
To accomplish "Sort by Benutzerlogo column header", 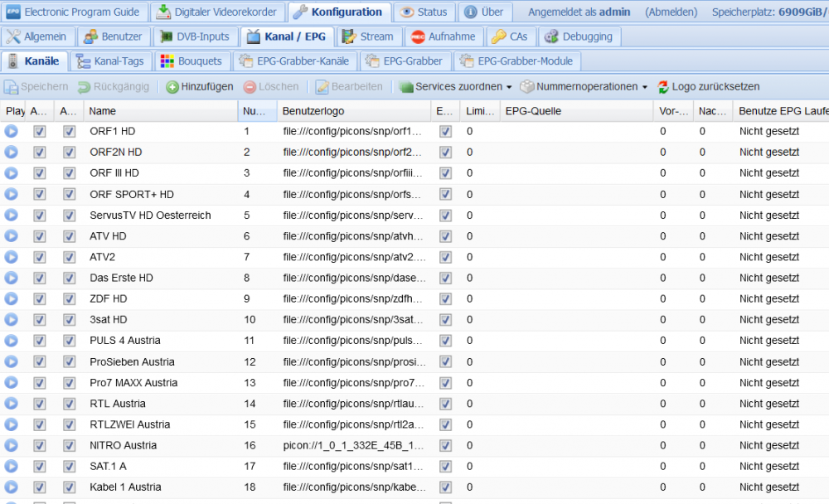I will (x=354, y=111).
